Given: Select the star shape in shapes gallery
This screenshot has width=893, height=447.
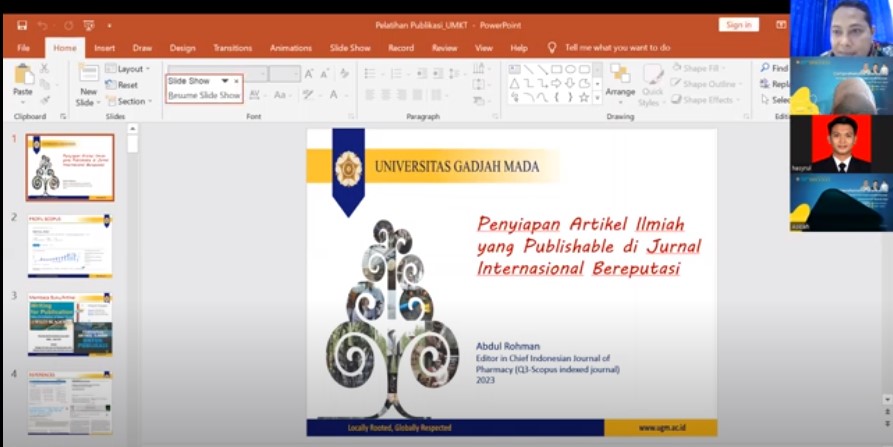Looking at the screenshot, I should 583,98.
